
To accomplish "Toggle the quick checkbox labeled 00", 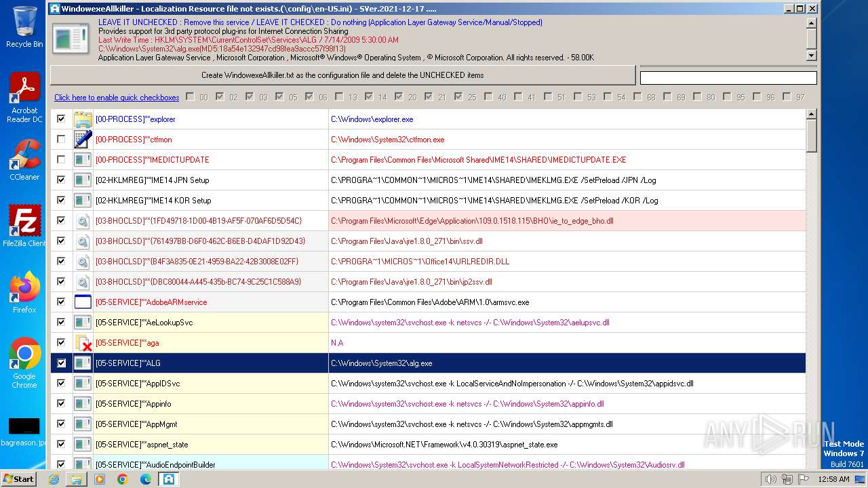I will [190, 97].
